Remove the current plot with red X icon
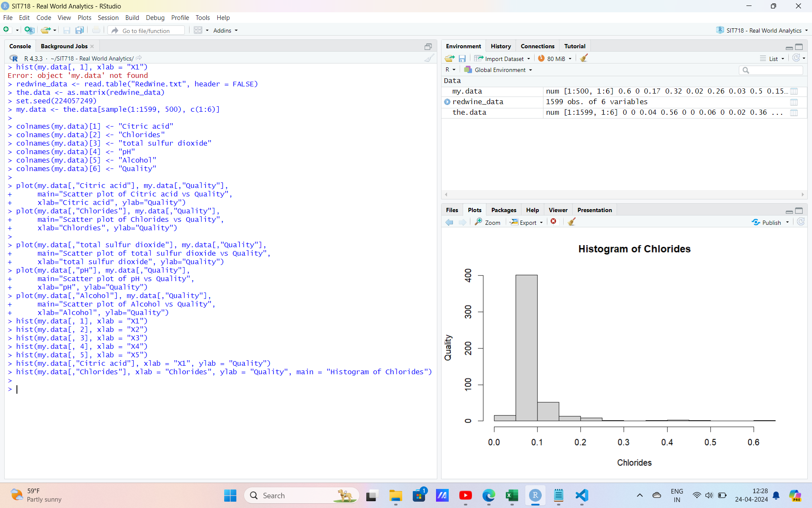This screenshot has width=812, height=508. pos(554,221)
